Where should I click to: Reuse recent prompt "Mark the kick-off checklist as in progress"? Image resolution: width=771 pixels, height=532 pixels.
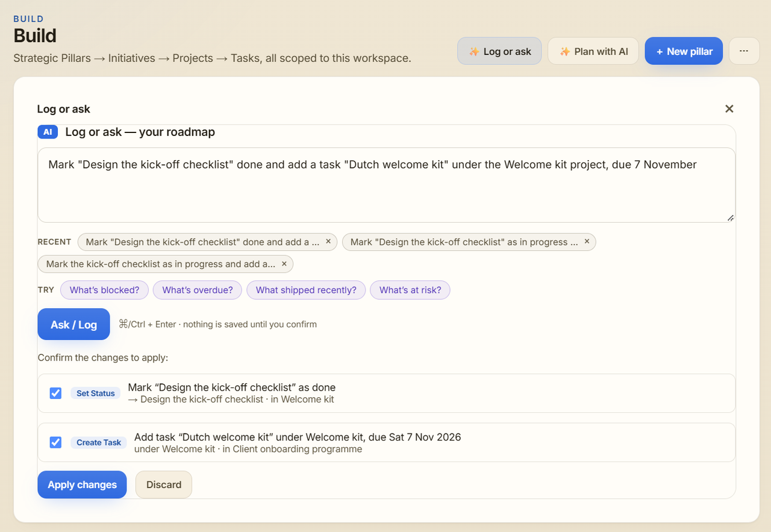(x=160, y=264)
